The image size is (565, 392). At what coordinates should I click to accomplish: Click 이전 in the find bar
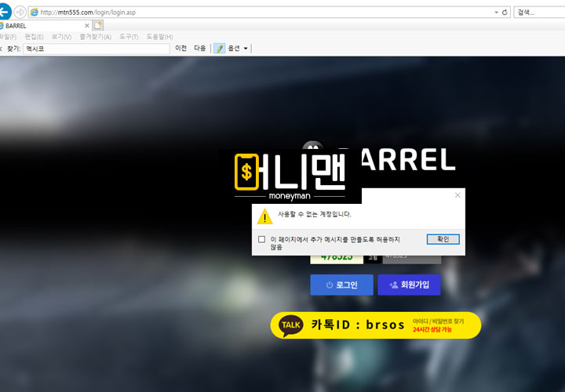pos(181,49)
